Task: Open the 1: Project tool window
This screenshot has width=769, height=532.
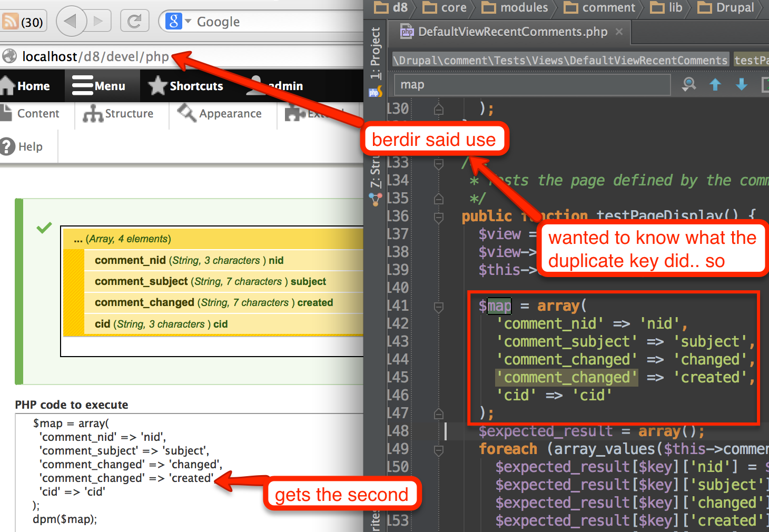Action: coord(375,53)
